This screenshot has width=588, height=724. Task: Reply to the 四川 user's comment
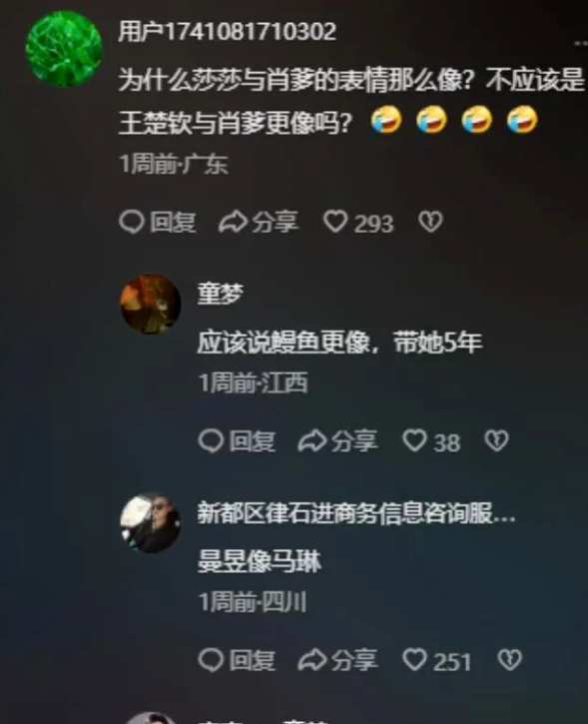[237, 661]
